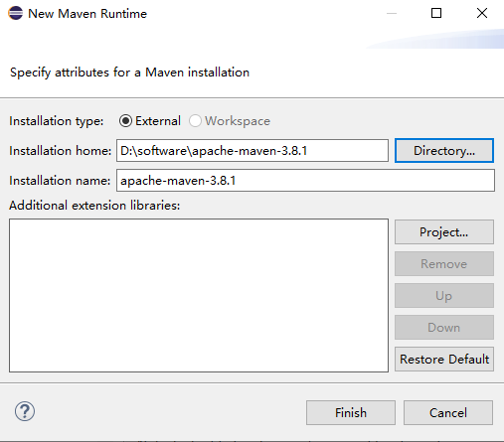504x442 pixels.
Task: Click the Additional extension libraries list box
Action: 199,295
